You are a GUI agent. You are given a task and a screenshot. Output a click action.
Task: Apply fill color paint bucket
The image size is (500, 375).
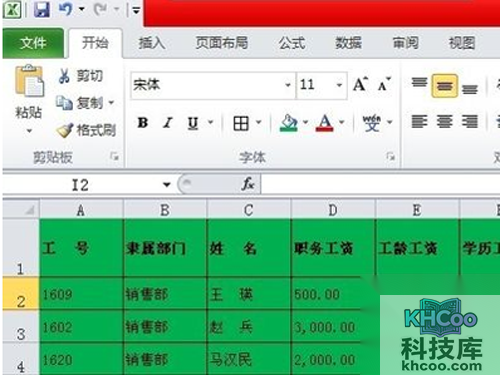pyautogui.click(x=289, y=123)
